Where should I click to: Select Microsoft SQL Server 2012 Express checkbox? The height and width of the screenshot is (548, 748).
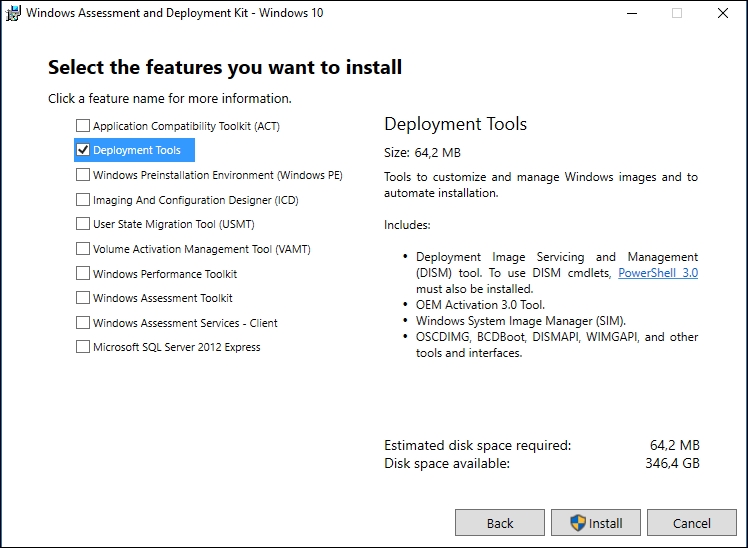[x=83, y=347]
